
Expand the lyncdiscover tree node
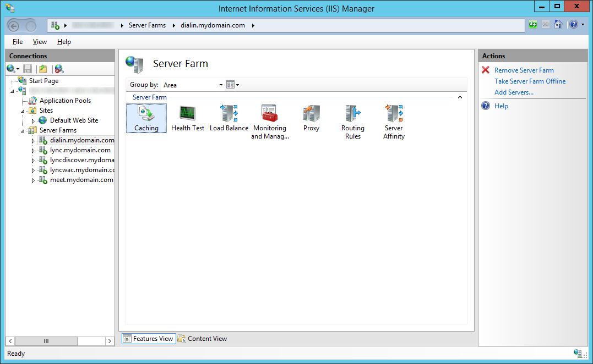33,161
